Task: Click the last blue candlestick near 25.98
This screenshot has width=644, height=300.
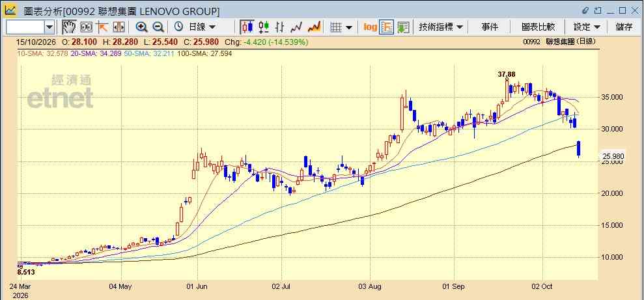Action: pyautogui.click(x=579, y=149)
